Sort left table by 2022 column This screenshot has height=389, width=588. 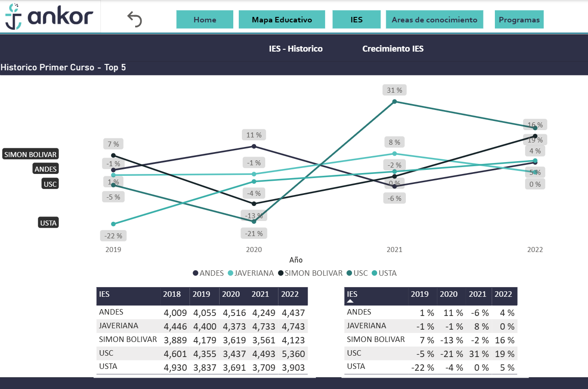pos(290,294)
